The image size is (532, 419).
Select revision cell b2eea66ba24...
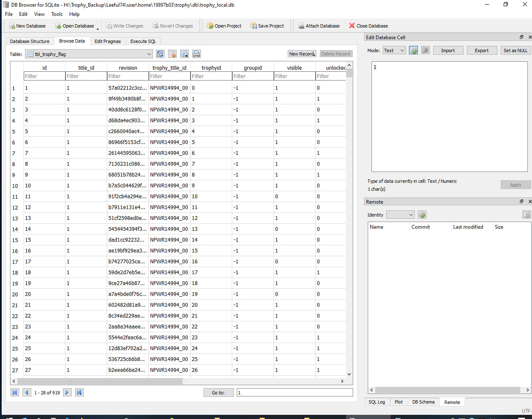pos(128,370)
